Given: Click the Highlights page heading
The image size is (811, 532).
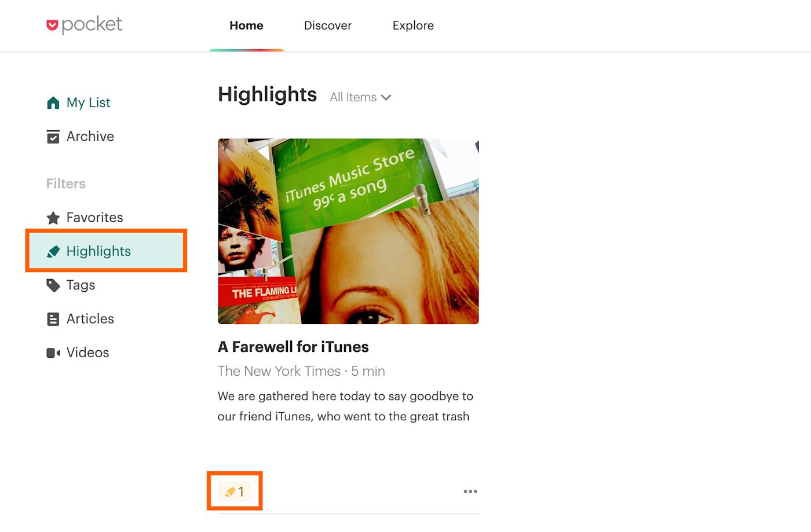Looking at the screenshot, I should coord(267,95).
